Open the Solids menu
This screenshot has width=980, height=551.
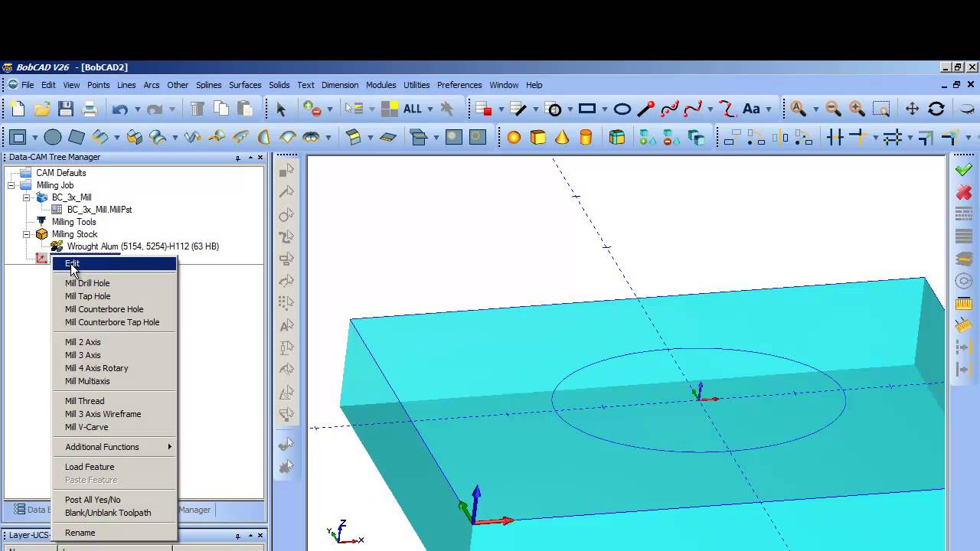(x=279, y=85)
